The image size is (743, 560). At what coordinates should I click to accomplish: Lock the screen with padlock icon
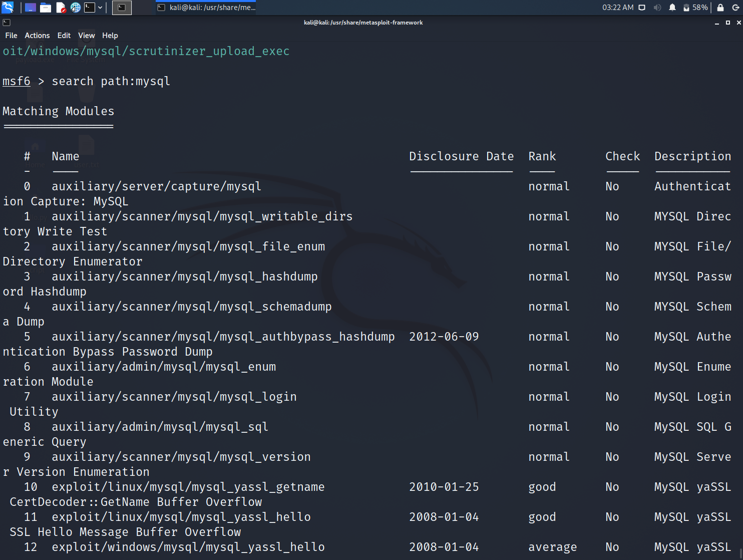click(x=720, y=8)
